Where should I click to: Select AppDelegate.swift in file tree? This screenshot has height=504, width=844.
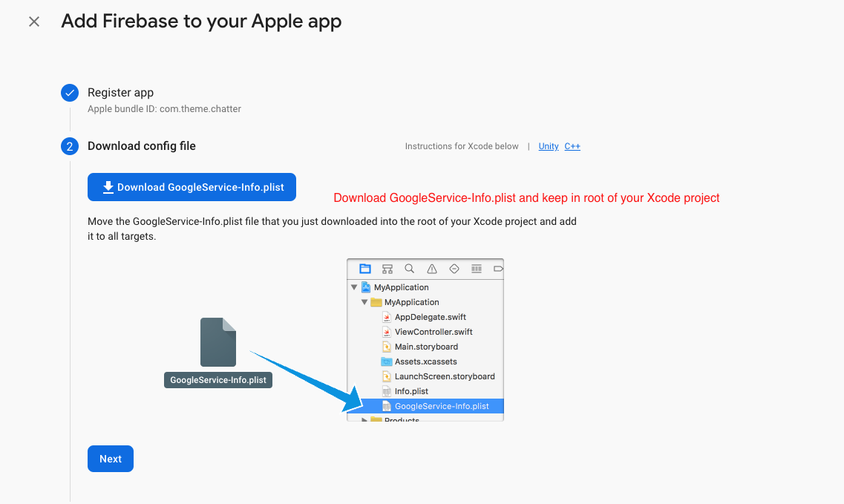pos(430,317)
